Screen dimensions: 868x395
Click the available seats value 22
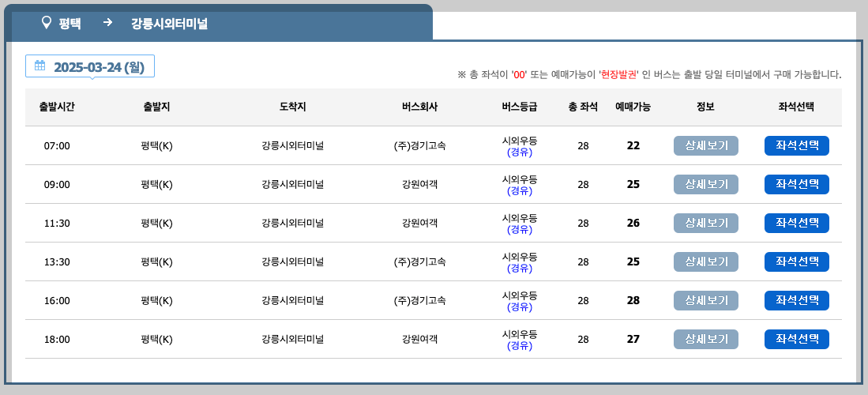633,146
